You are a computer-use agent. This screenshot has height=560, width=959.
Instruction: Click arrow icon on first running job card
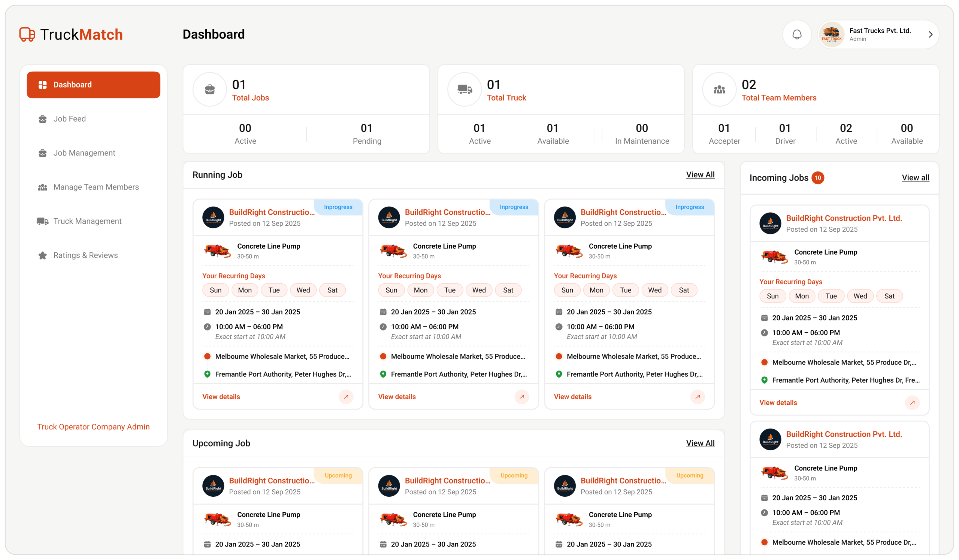coord(346,397)
